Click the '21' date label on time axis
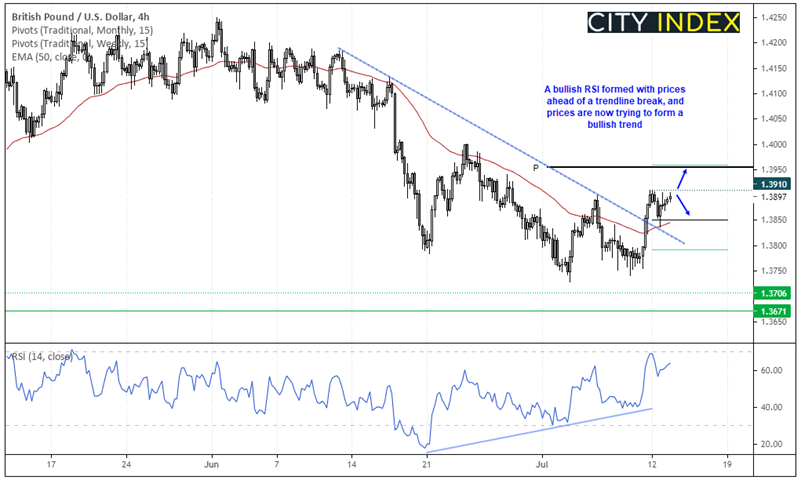 427,466
